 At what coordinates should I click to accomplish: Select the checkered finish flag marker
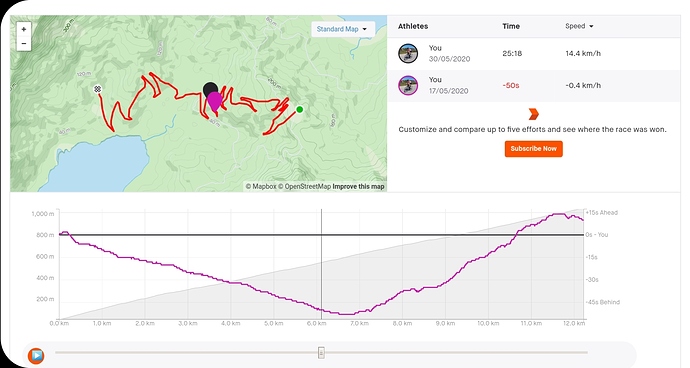[97, 89]
